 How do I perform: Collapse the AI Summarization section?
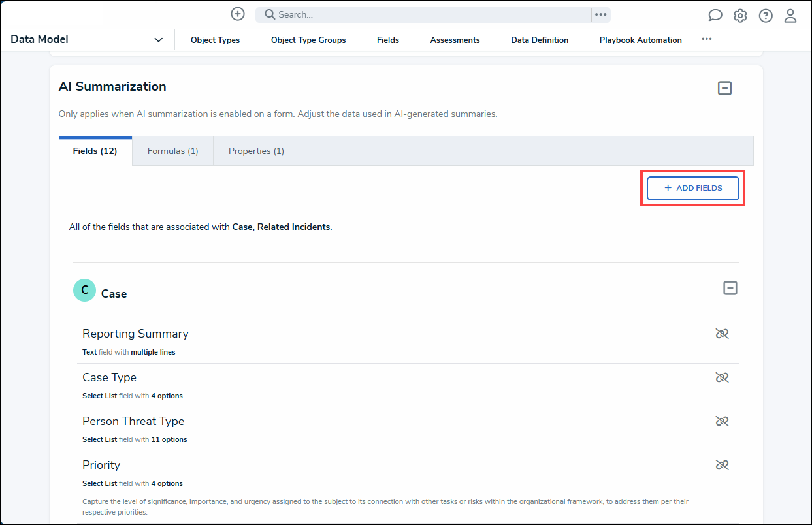point(724,88)
